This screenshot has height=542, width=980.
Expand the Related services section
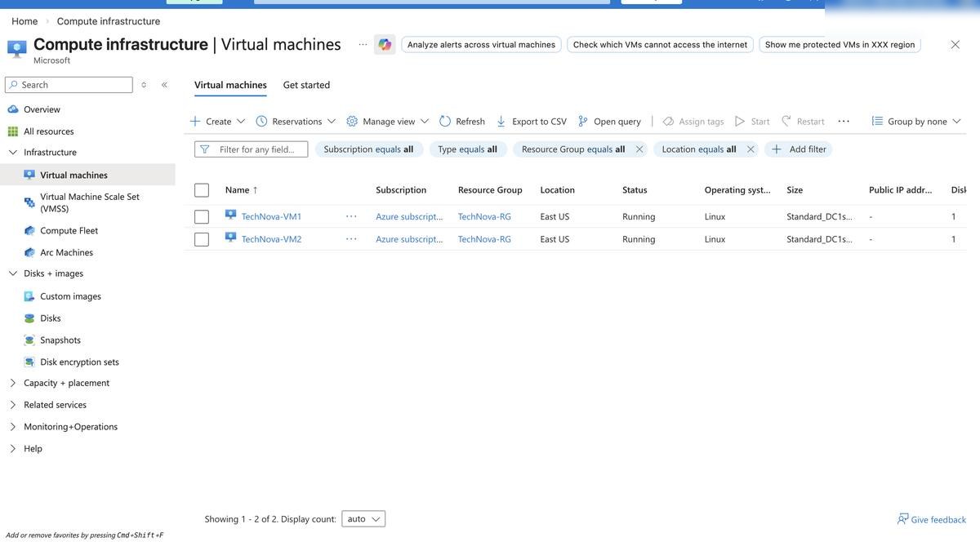(13, 405)
